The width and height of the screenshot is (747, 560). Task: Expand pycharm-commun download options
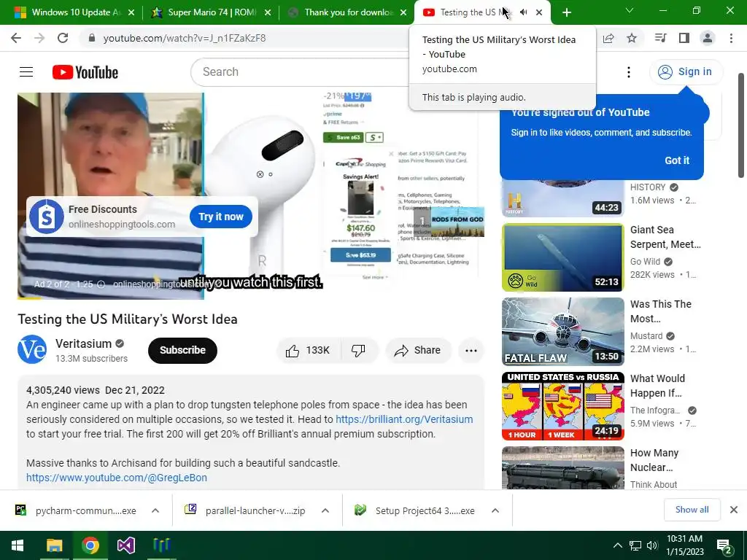155,510
